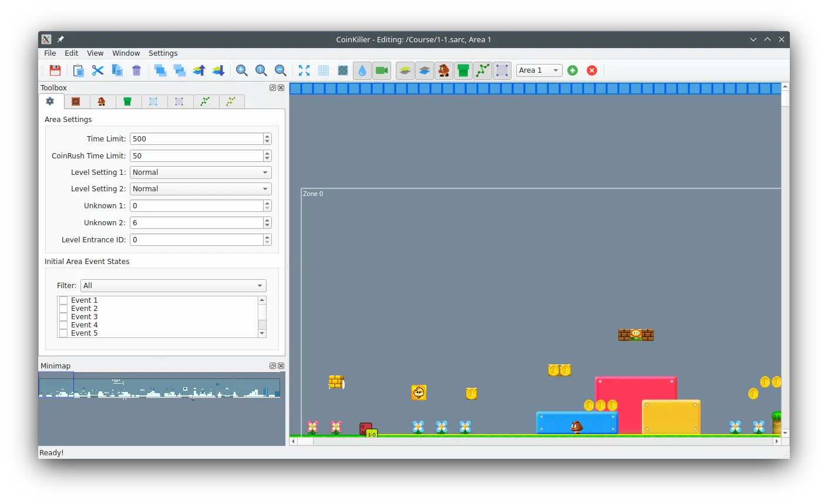Click the Zoom out magnifier icon
Image resolution: width=828 pixels, height=504 pixels.
click(x=281, y=70)
